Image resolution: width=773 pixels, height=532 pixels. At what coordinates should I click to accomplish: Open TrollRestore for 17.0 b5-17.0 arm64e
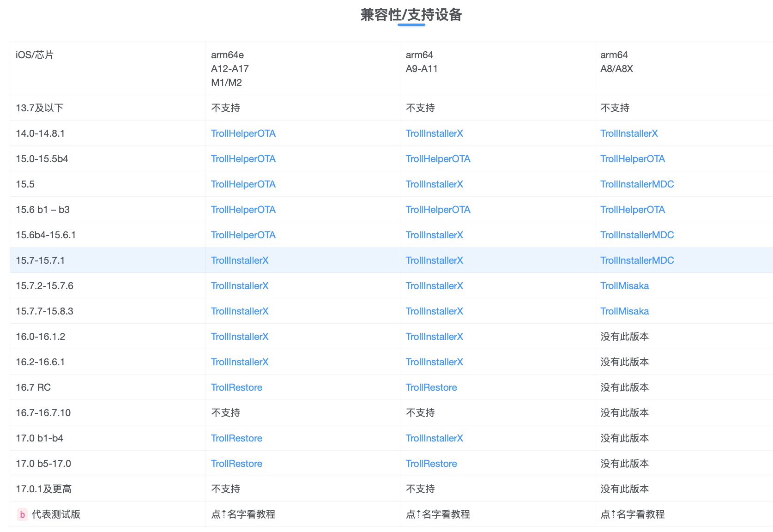coord(236,464)
